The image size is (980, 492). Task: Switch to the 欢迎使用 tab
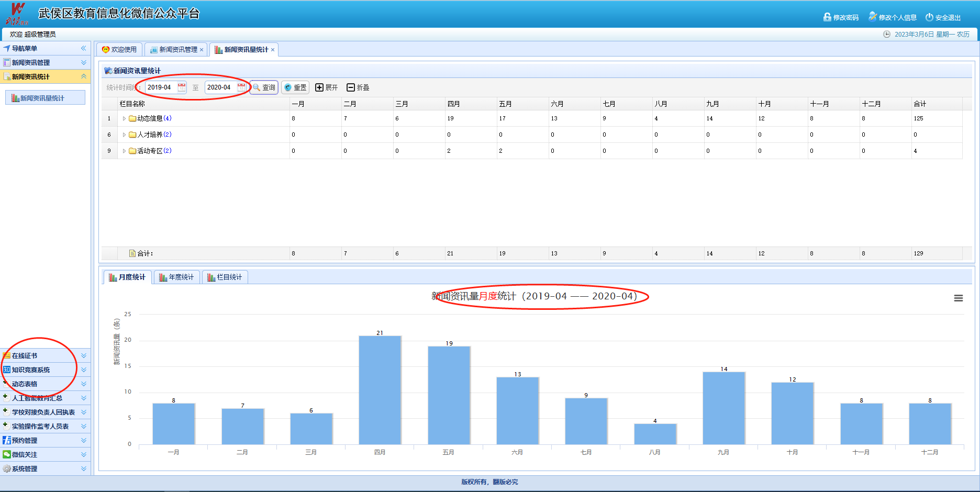pos(119,49)
